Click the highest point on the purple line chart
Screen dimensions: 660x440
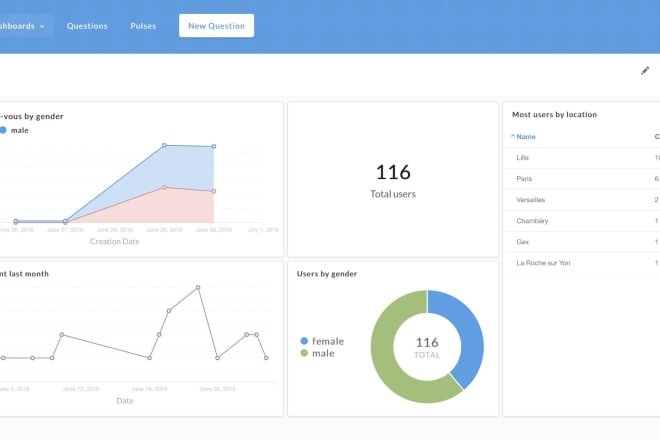[x=198, y=288]
